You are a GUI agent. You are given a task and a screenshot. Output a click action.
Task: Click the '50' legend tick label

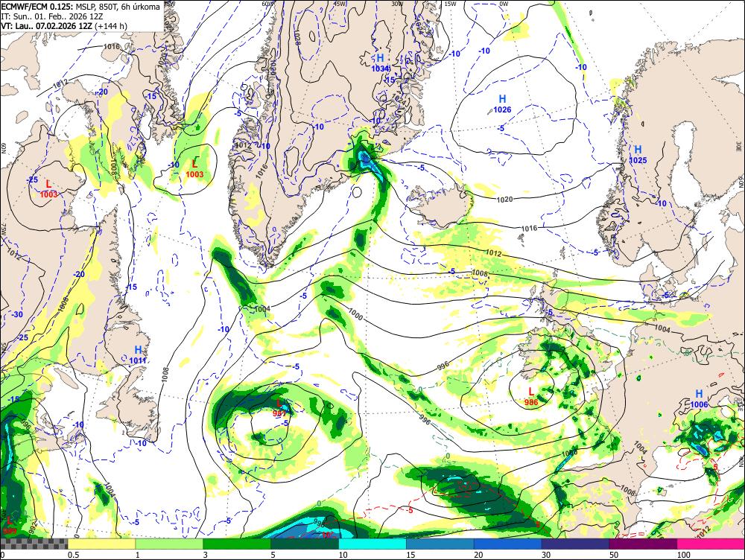pyautogui.click(x=614, y=555)
